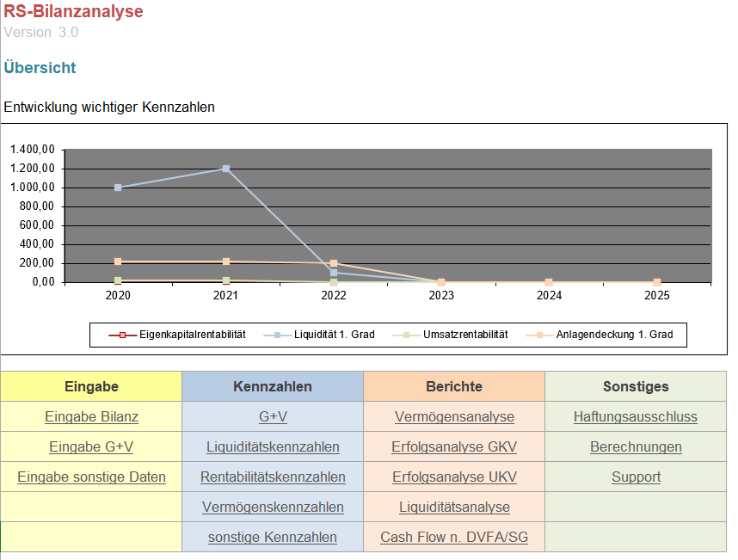Open the Vermögensanalyse report
This screenshot has width=738, height=560.
[454, 416]
